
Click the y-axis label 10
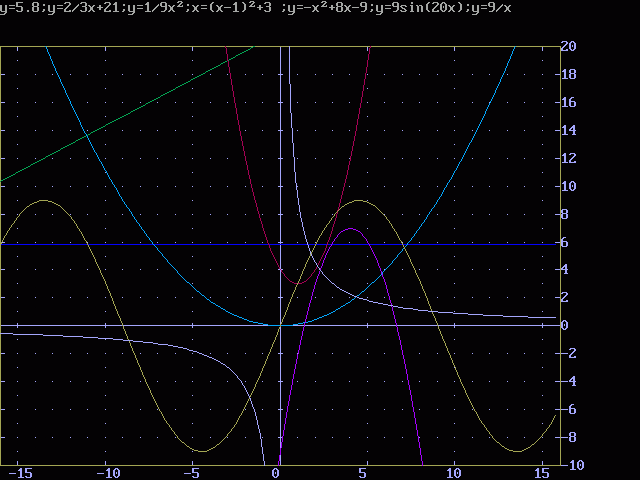tap(568, 186)
